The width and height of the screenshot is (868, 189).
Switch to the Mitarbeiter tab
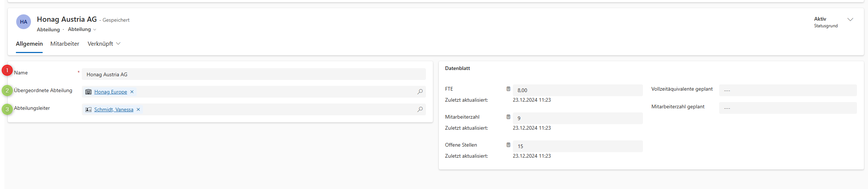65,43
